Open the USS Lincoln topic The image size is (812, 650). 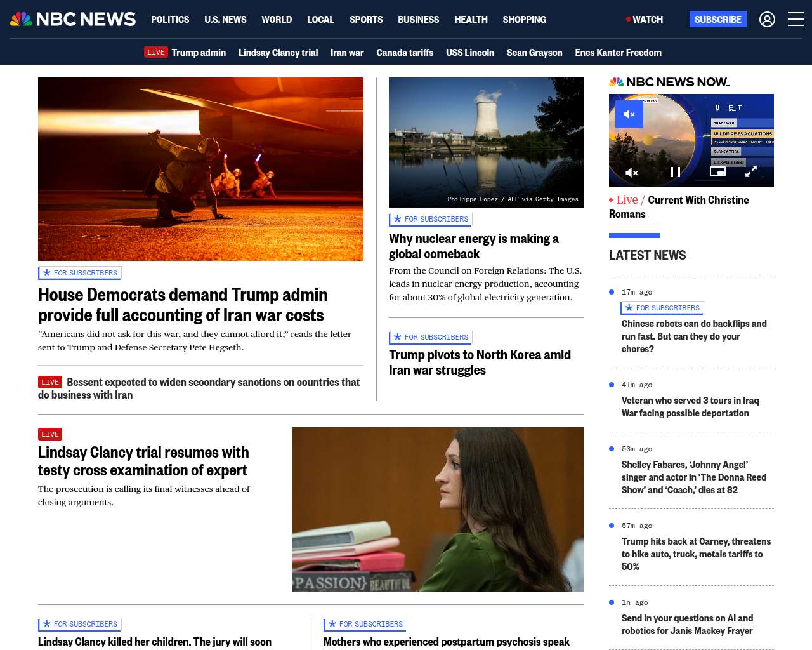[470, 53]
